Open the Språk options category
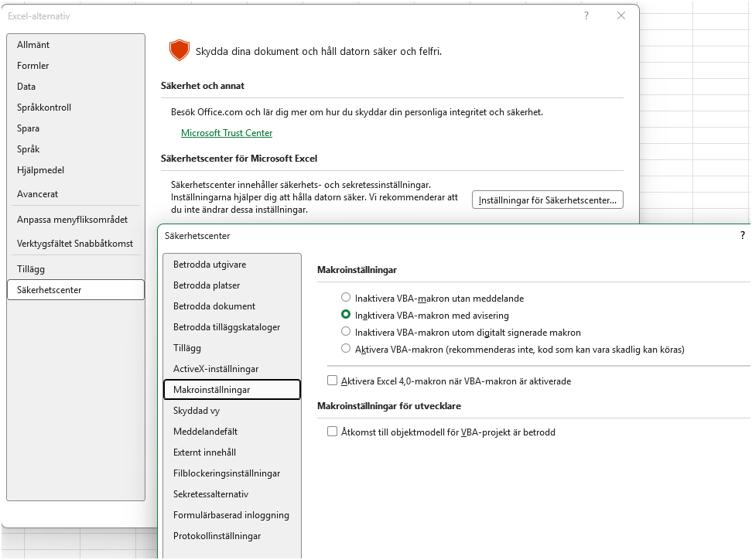The height and width of the screenshot is (560, 752). point(76,149)
